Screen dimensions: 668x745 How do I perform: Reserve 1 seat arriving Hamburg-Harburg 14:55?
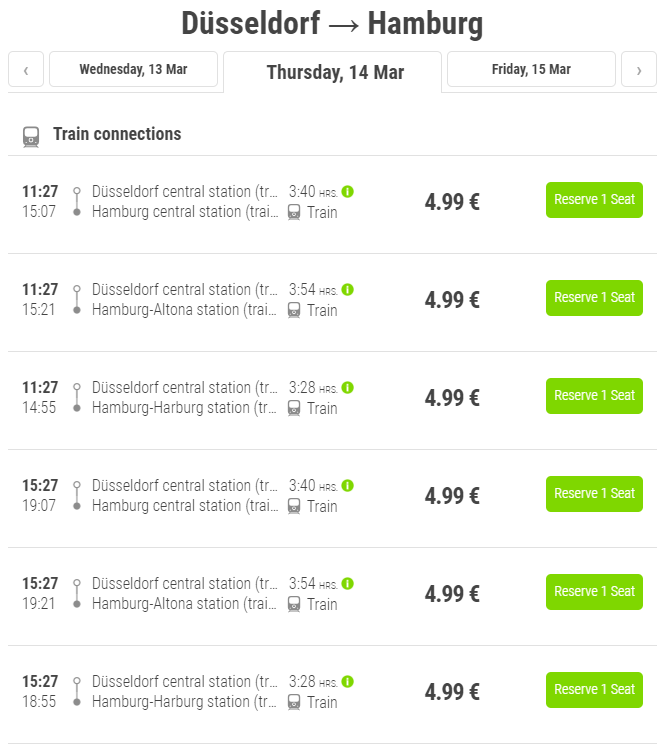594,396
